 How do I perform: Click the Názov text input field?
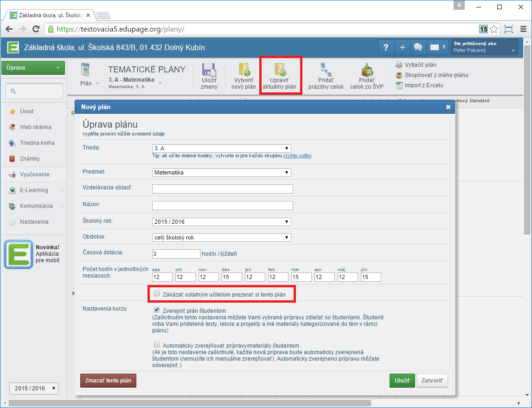(223, 205)
